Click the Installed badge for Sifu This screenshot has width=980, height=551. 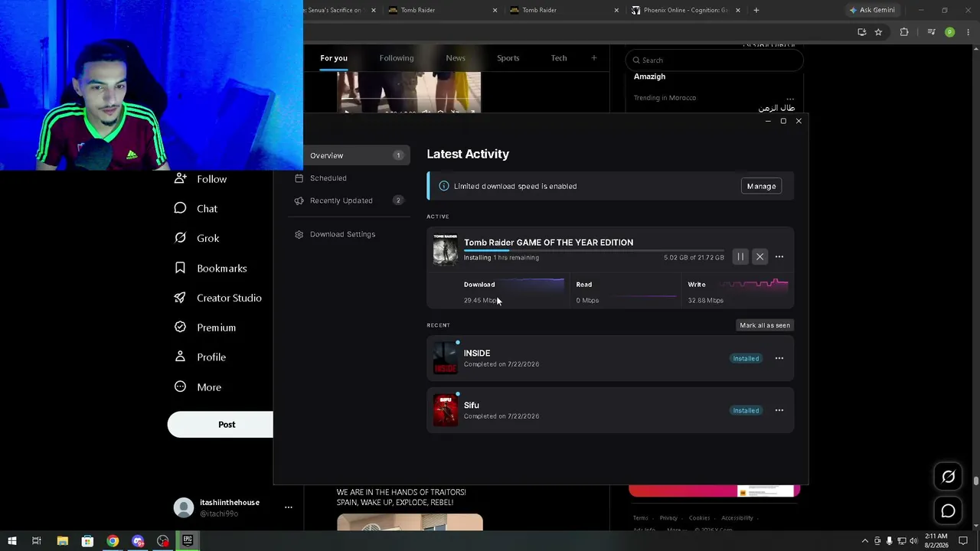(746, 410)
